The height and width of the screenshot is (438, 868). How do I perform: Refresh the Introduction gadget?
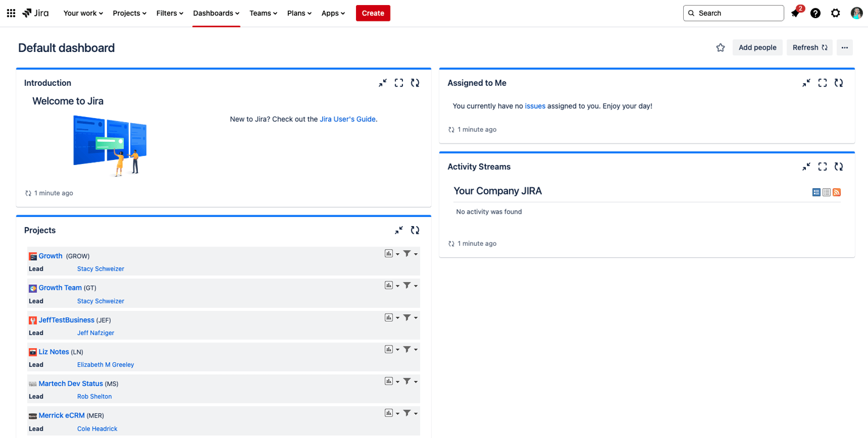coord(415,83)
